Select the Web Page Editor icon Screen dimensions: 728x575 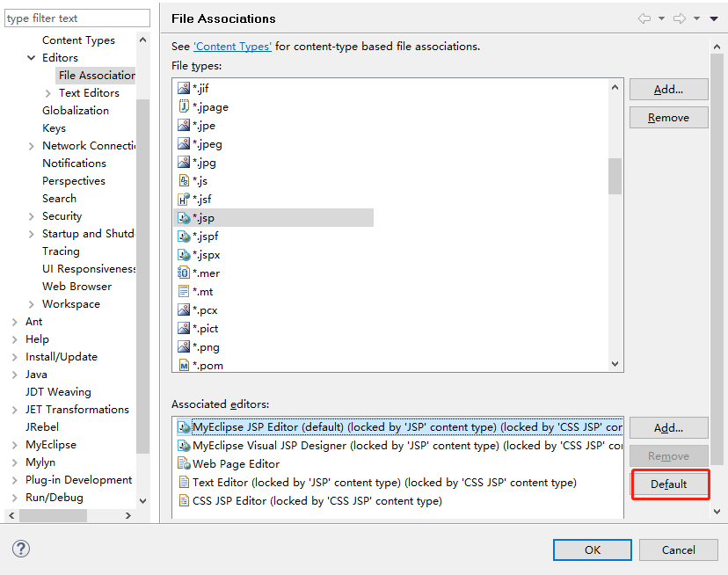pyautogui.click(x=184, y=464)
